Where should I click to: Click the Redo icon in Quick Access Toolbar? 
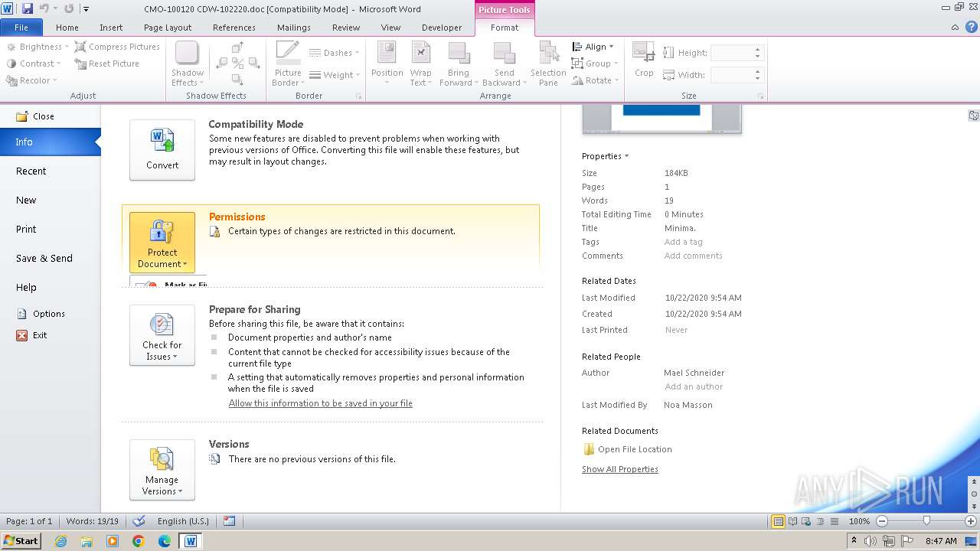point(69,8)
